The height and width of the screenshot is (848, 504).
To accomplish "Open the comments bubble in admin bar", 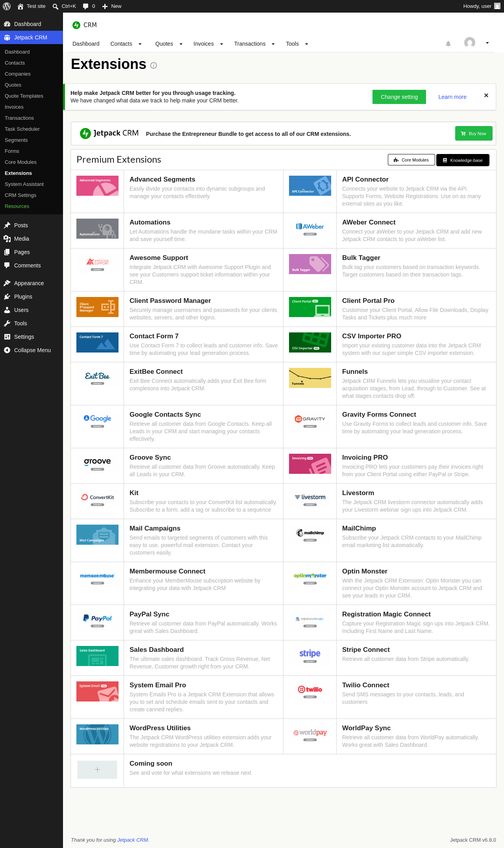I will tap(89, 6).
